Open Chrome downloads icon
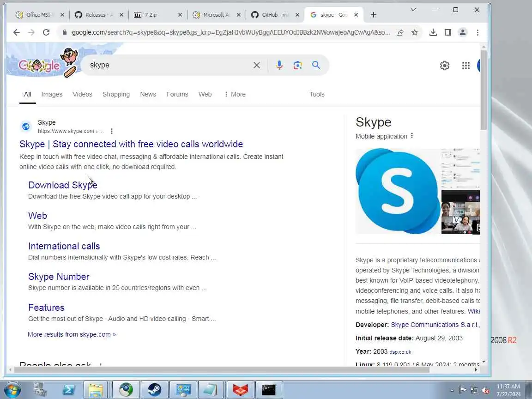Image resolution: width=532 pixels, height=399 pixels. pos(433,33)
